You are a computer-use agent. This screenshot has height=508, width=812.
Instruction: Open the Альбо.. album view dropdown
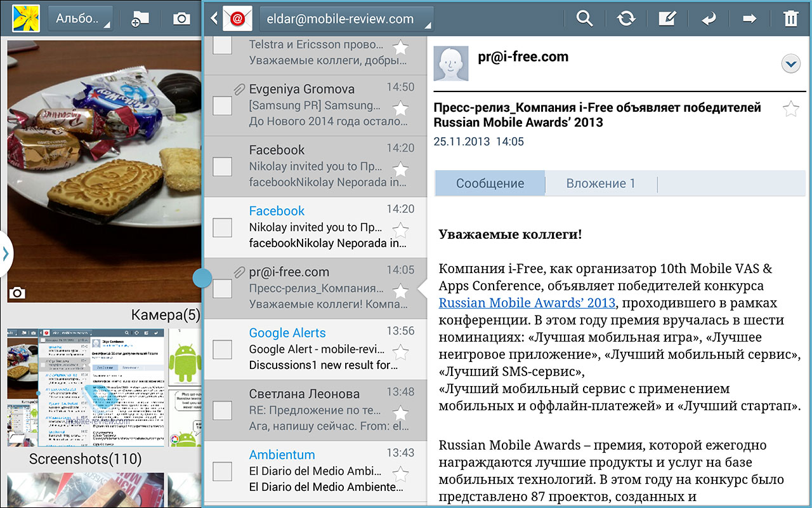pos(81,19)
